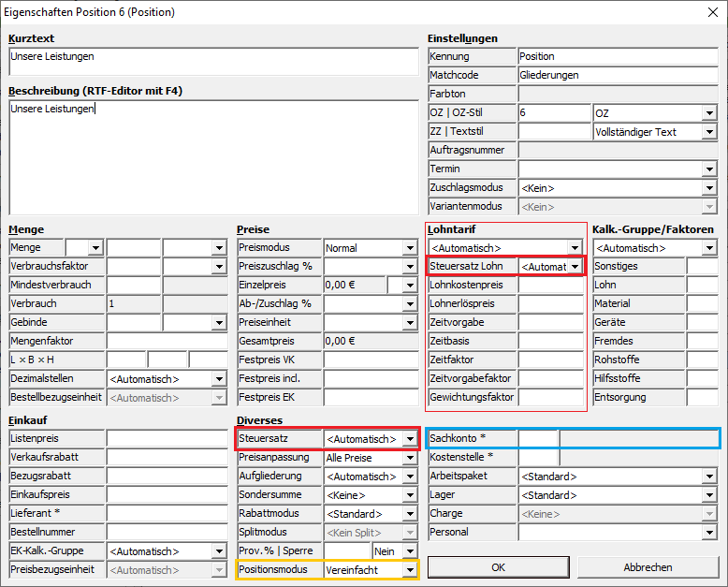
Task: Open the Lager dropdown
Action: point(709,495)
